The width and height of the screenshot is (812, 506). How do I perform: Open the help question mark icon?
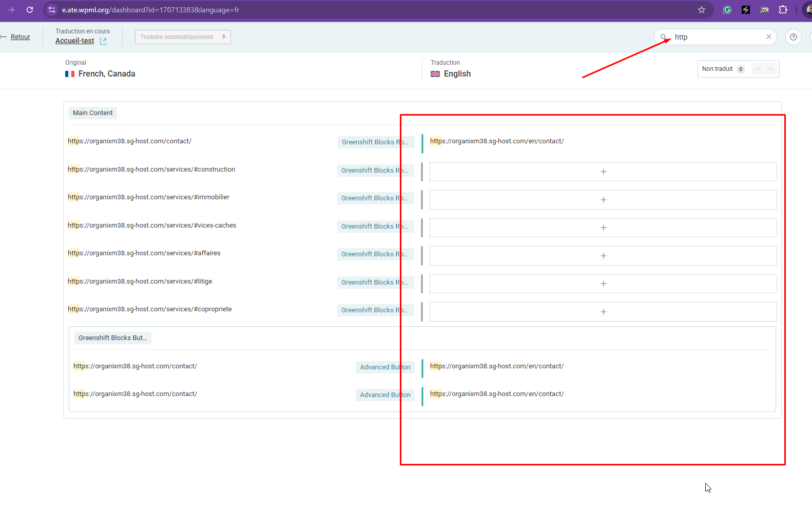tap(793, 37)
